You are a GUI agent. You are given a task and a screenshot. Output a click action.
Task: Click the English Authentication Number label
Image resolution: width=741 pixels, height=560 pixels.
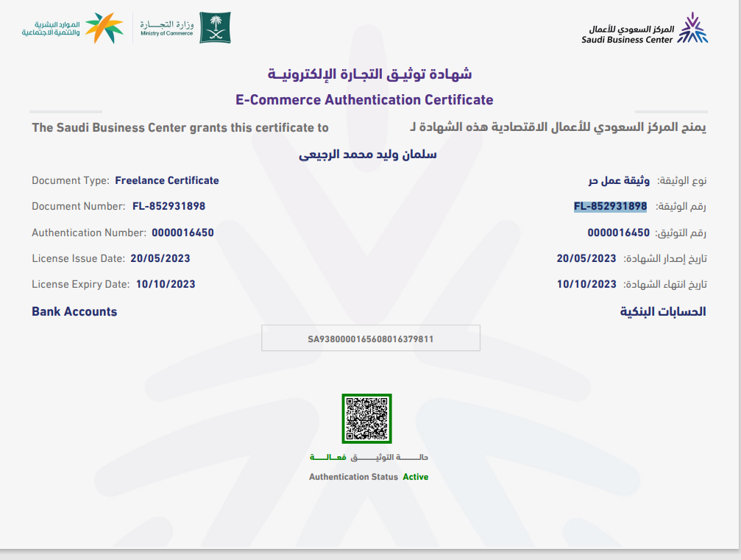pos(89,233)
